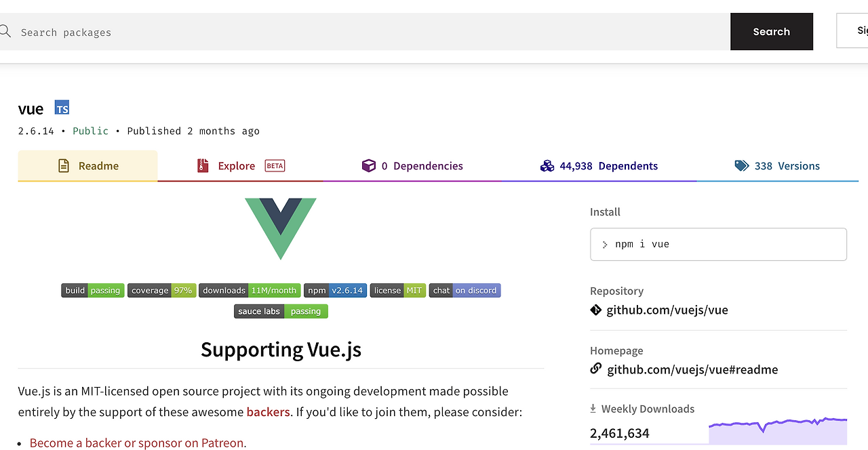The height and width of the screenshot is (450, 868).
Task: Click the search magnifier icon
Action: pyautogui.click(x=5, y=32)
